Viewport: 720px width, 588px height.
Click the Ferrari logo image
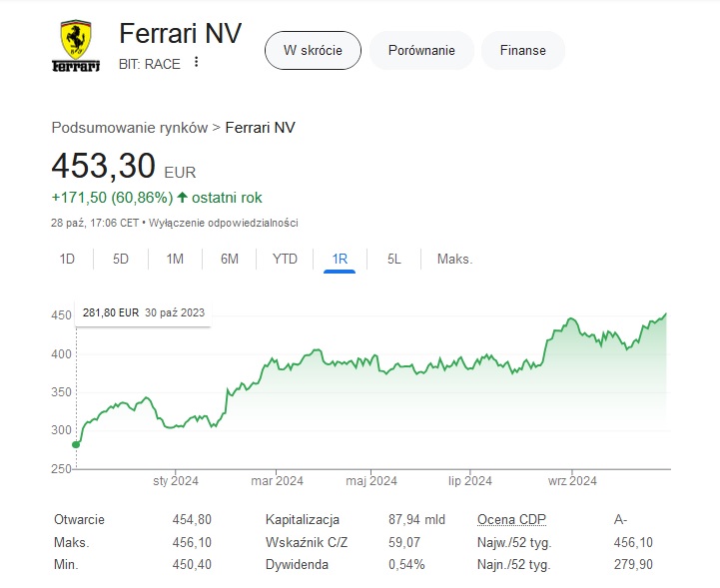point(76,46)
